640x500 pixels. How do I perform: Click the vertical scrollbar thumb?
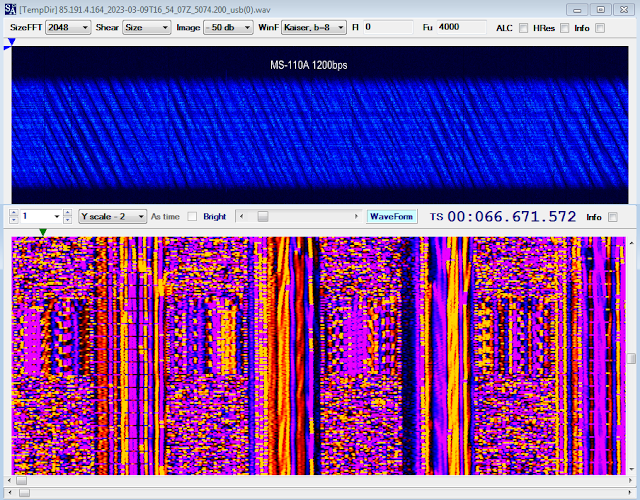coord(631,358)
